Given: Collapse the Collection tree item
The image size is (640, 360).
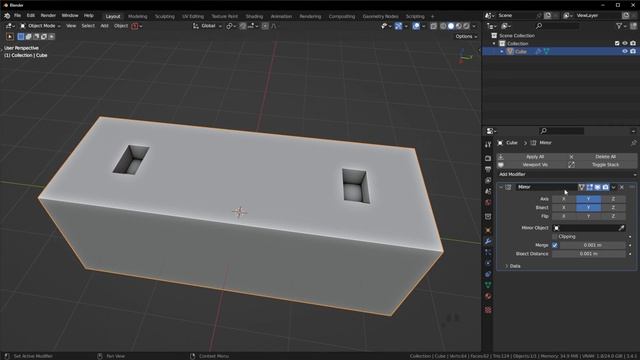Looking at the screenshot, I should pyautogui.click(x=494, y=44).
